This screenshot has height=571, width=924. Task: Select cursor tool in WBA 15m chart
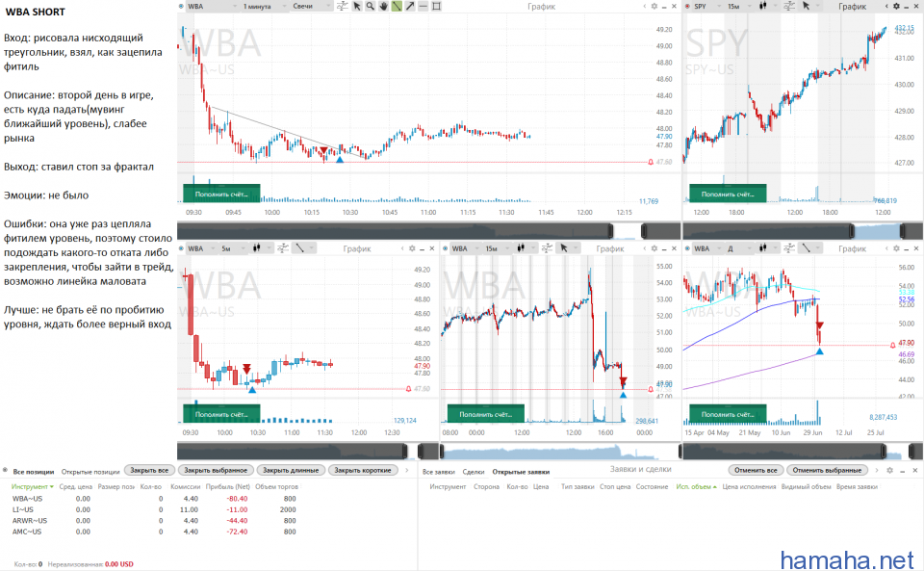[x=564, y=248]
